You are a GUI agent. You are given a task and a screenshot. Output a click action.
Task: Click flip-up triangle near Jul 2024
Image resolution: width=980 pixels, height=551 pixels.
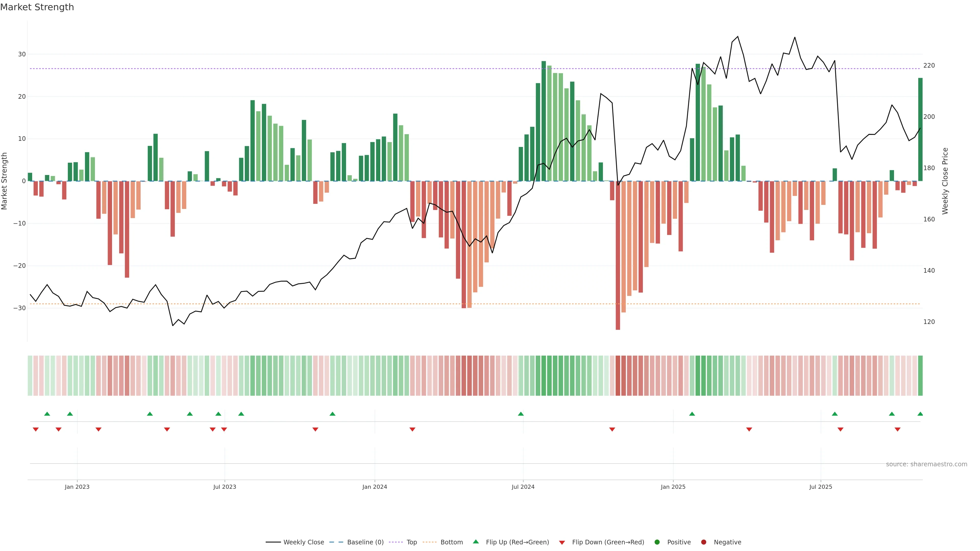coord(521,414)
